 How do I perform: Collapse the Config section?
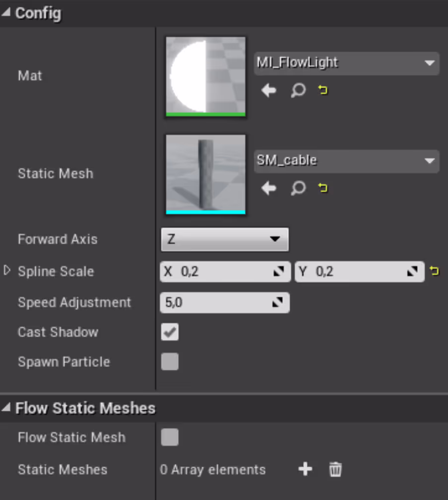pyautogui.click(x=6, y=13)
